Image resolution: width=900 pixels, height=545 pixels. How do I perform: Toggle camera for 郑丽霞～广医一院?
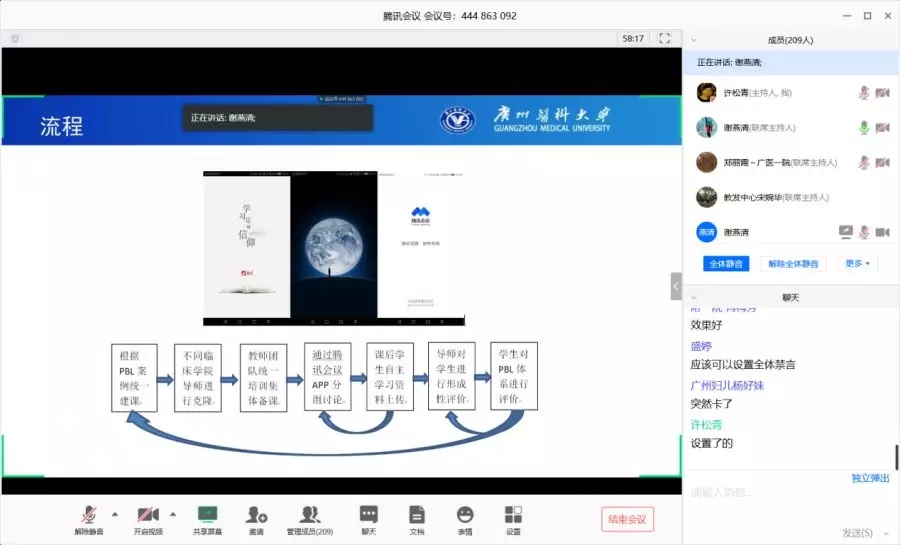(882, 162)
